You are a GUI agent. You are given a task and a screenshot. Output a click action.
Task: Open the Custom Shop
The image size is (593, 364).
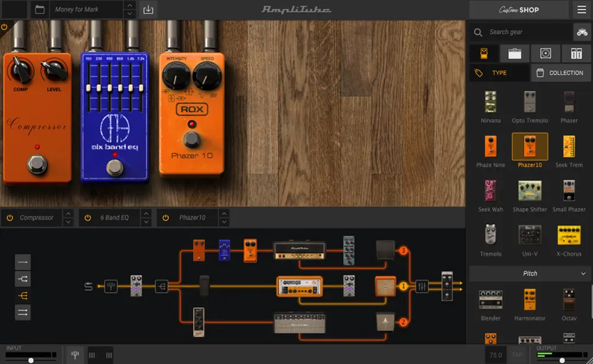click(x=518, y=10)
